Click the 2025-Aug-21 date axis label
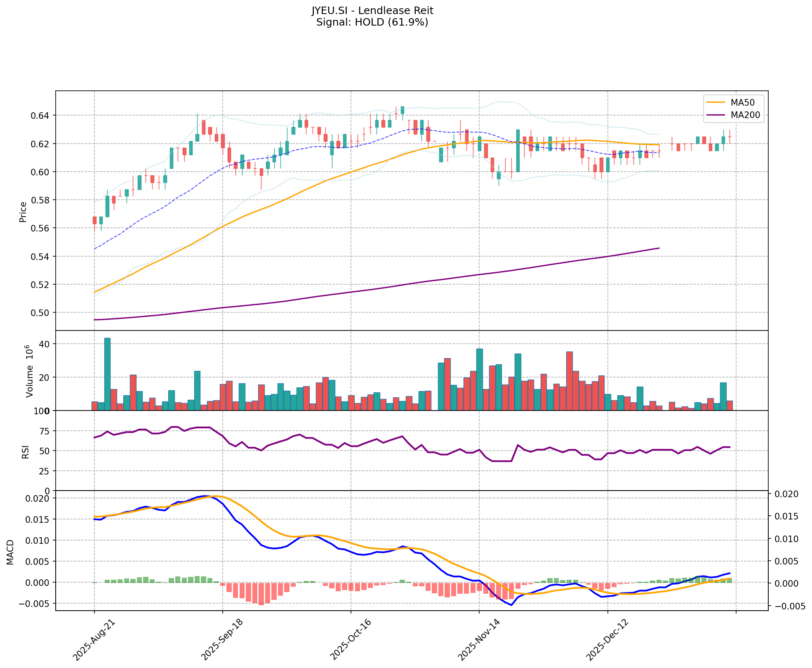 (93, 640)
